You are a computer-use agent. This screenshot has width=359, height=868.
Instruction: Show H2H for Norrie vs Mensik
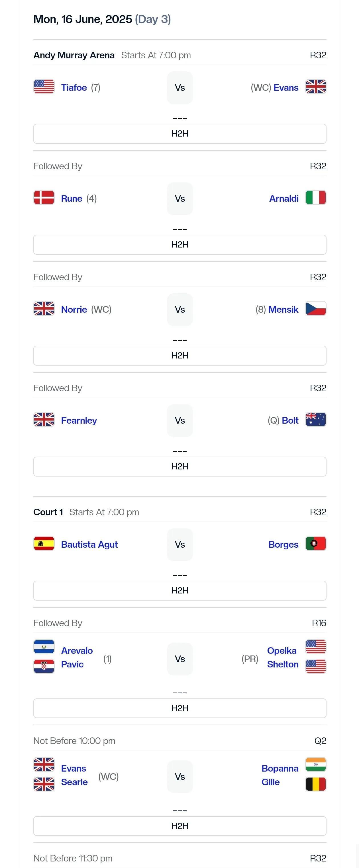180,356
